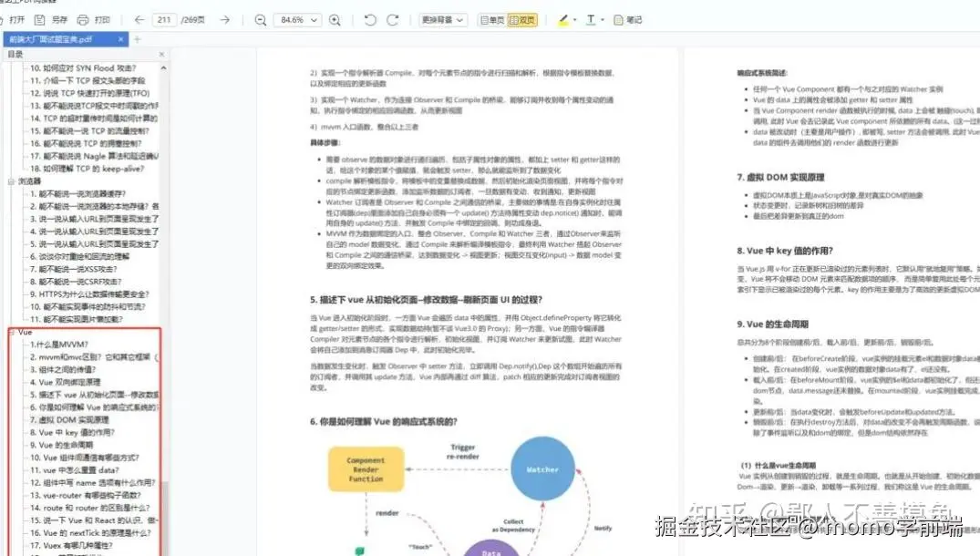The width and height of the screenshot is (980, 556).
Task: Switch to 双页 double-page view
Action: pyautogui.click(x=522, y=20)
